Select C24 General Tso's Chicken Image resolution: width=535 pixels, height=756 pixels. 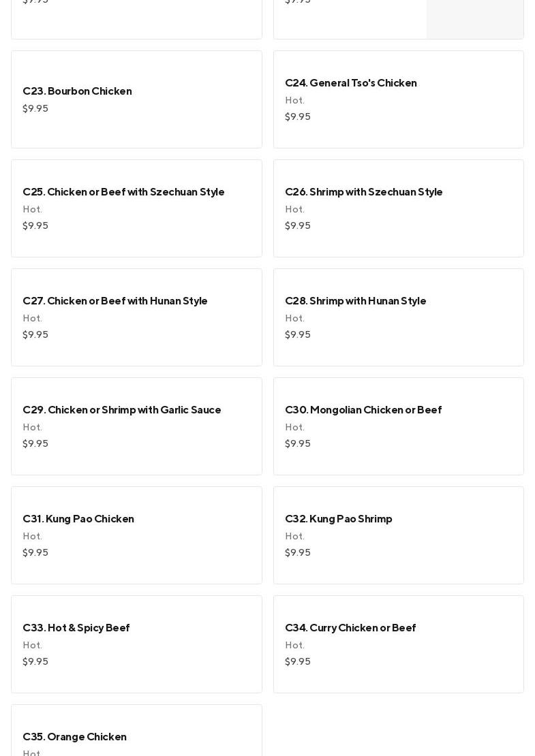click(x=398, y=99)
